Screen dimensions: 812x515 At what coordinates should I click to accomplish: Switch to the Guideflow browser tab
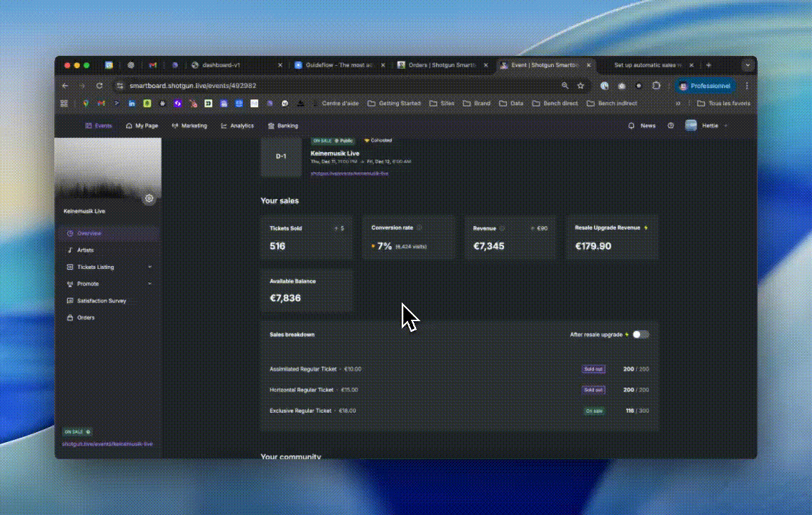(340, 65)
